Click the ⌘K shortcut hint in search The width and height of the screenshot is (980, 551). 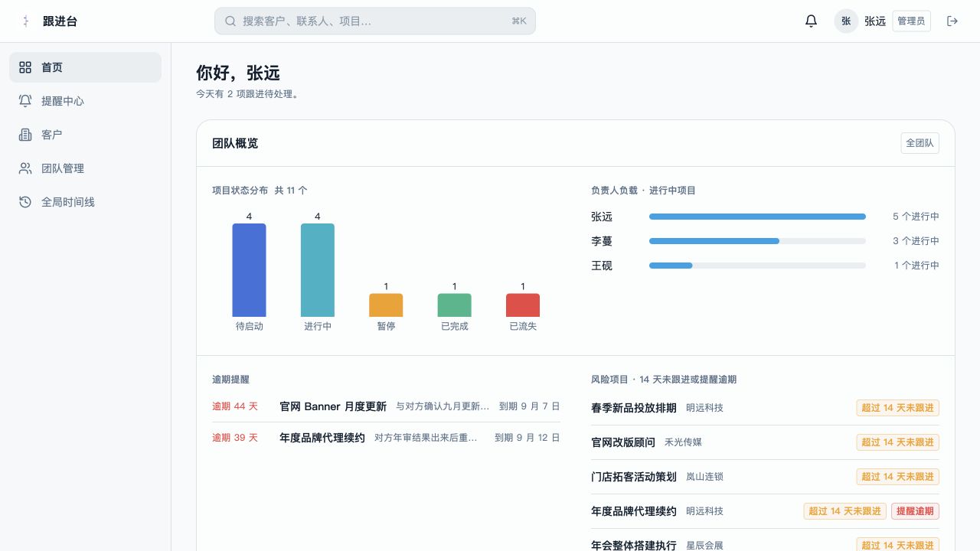click(519, 21)
